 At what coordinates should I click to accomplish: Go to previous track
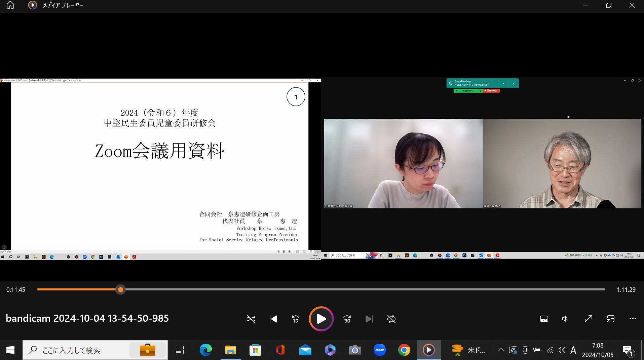[x=273, y=319]
